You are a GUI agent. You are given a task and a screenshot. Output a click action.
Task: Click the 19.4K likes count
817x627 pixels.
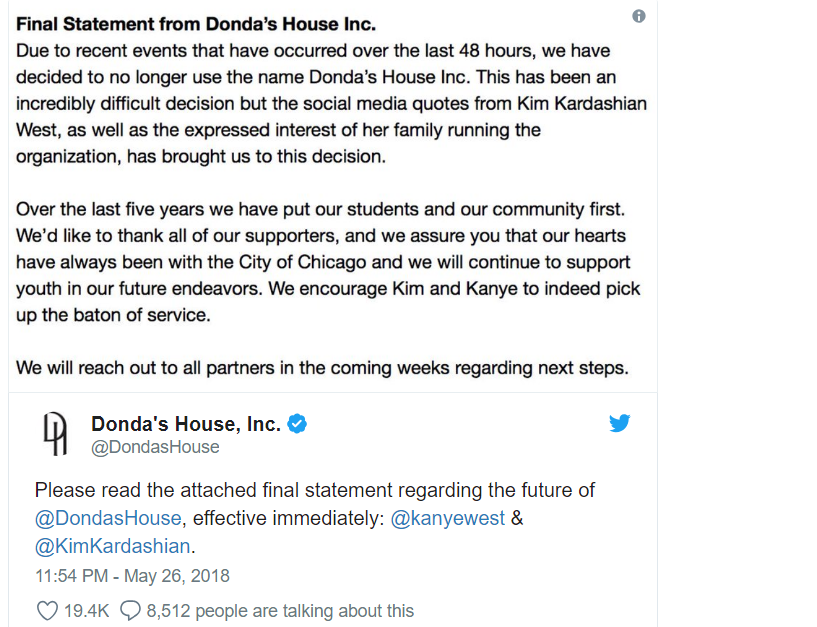86,610
